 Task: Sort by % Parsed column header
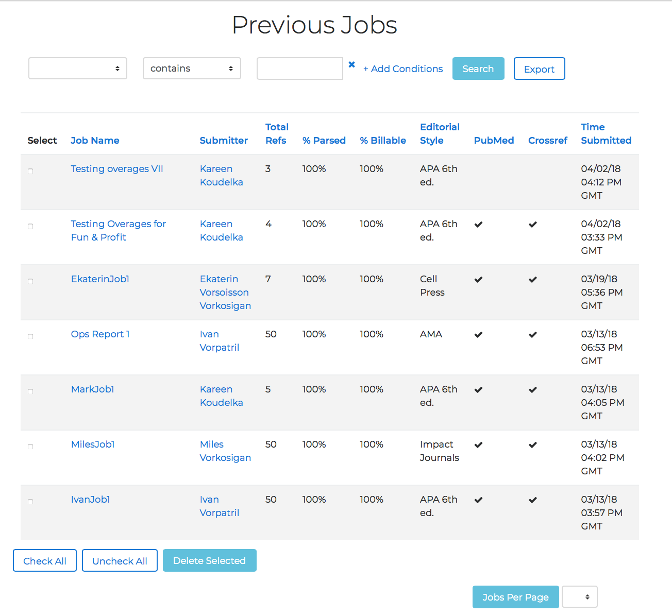pyautogui.click(x=324, y=141)
